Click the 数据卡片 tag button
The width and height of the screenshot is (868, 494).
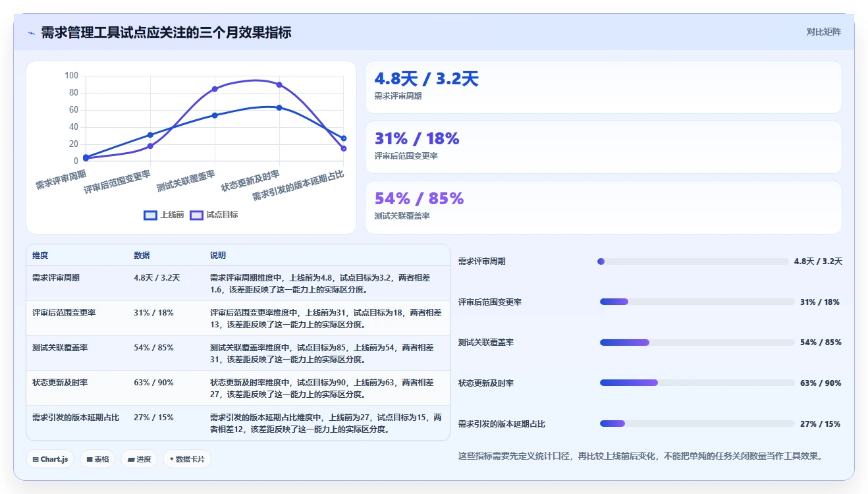pos(187,459)
